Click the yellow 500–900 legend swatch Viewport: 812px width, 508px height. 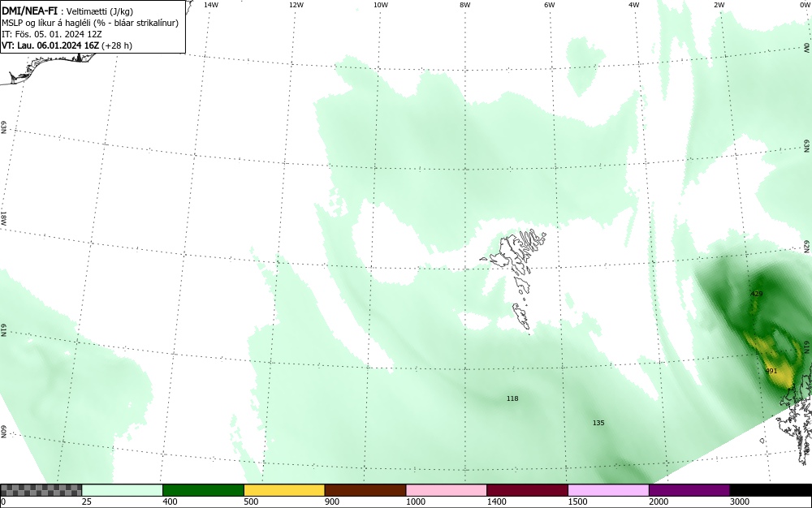click(284, 490)
